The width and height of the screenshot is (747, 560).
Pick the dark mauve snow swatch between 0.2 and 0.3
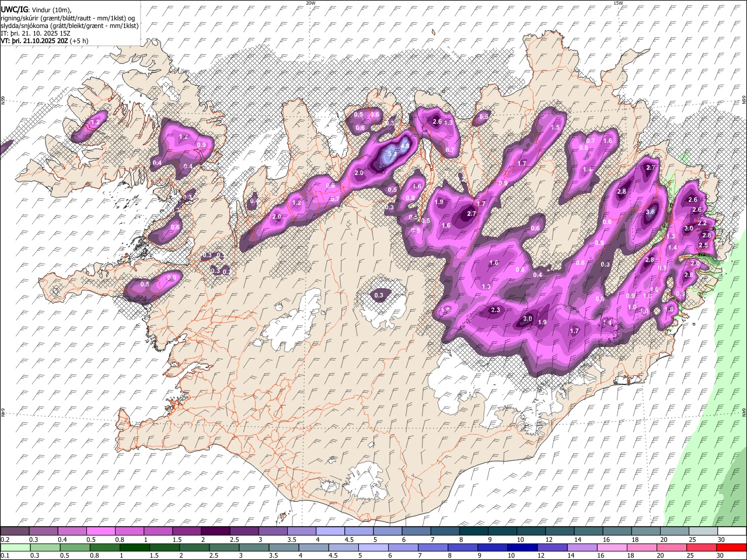[x=15, y=531]
